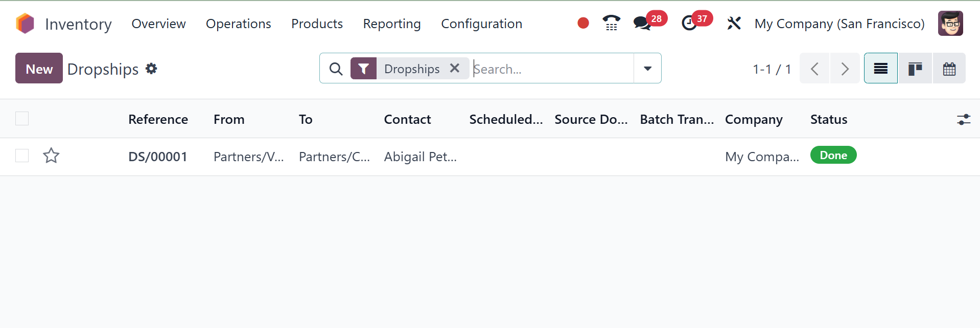980x328 pixels.
Task: Open the debug tools wrench icon
Action: (734, 24)
